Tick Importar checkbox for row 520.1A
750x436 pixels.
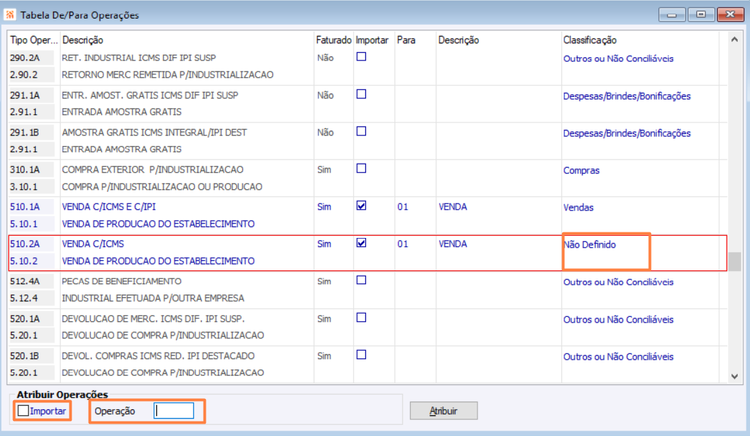coord(361,318)
